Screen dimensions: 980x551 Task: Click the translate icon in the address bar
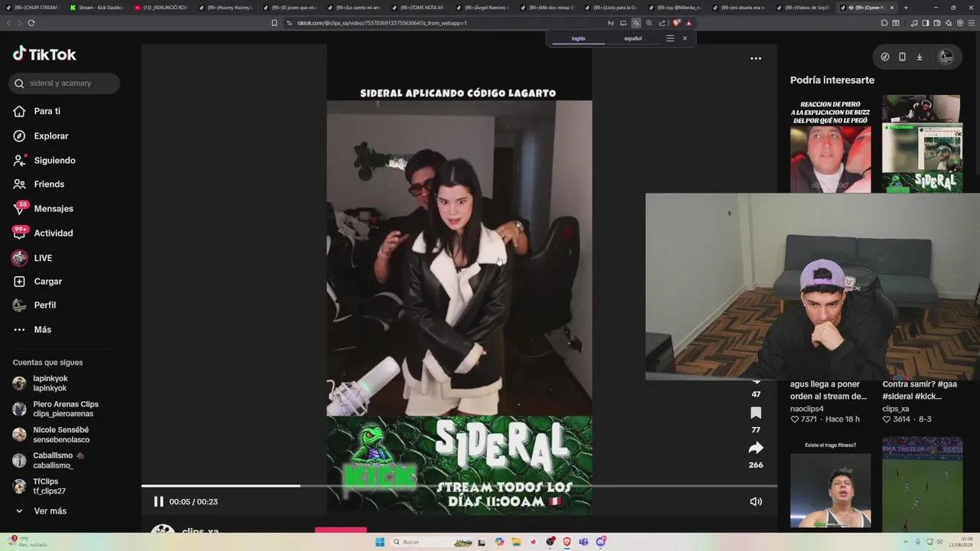coord(635,23)
